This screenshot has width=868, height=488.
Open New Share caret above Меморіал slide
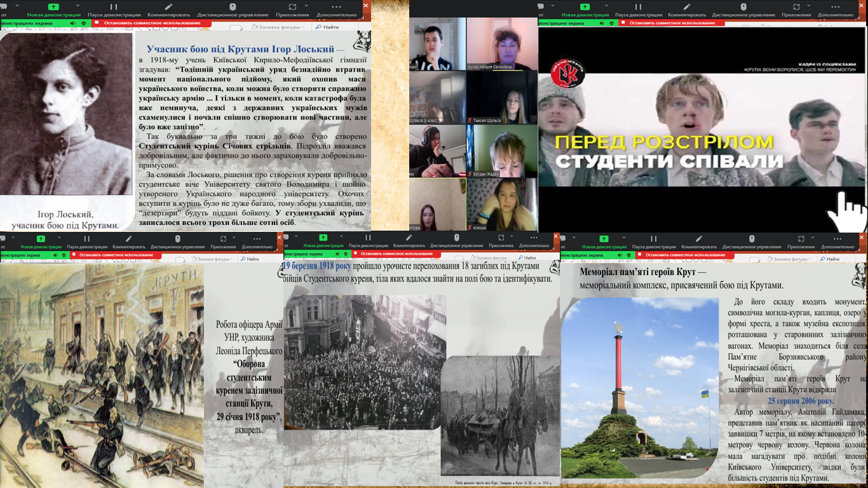(624, 237)
